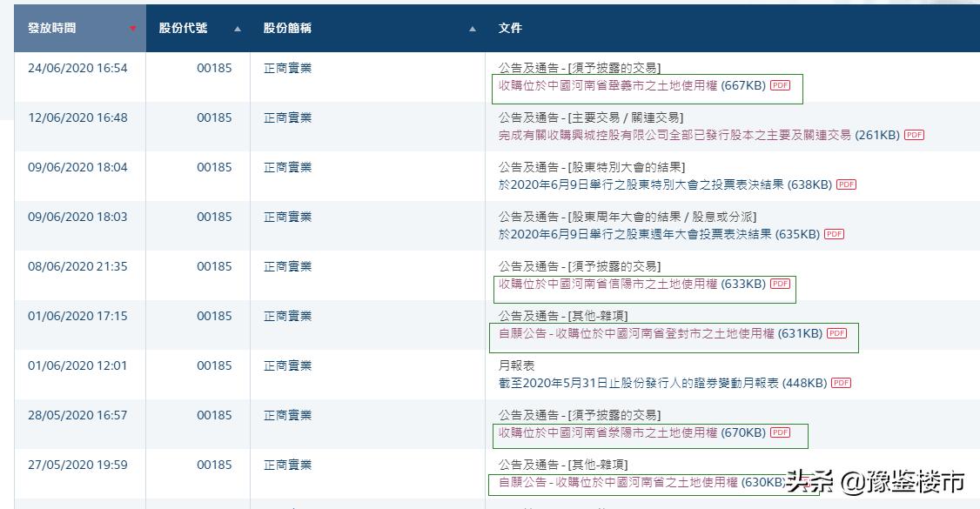Select the 文件 column header

[x=507, y=27]
